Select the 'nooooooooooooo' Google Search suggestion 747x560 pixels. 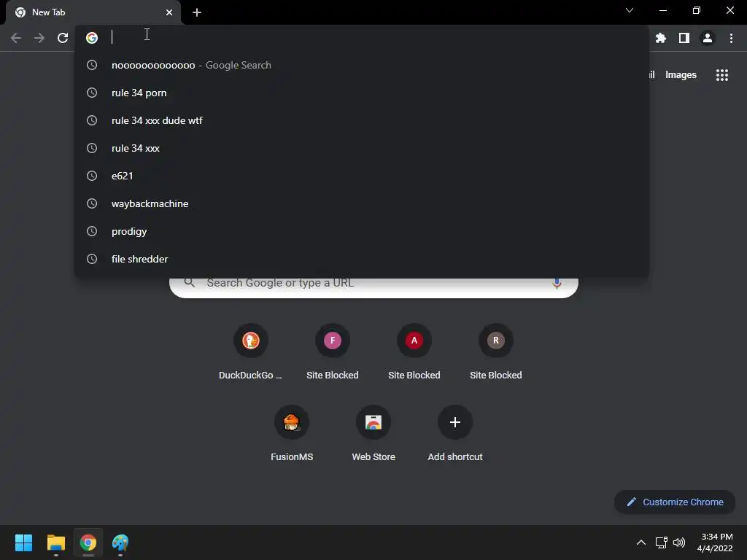[x=362, y=65]
